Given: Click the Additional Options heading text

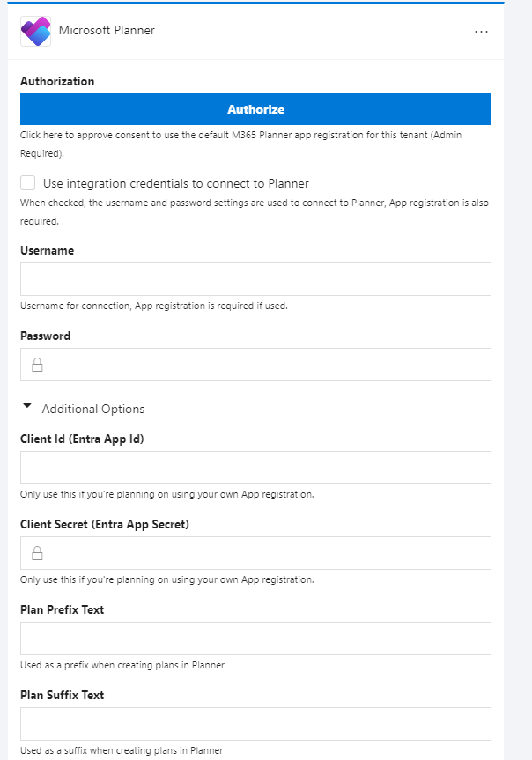Looking at the screenshot, I should pos(93,410).
